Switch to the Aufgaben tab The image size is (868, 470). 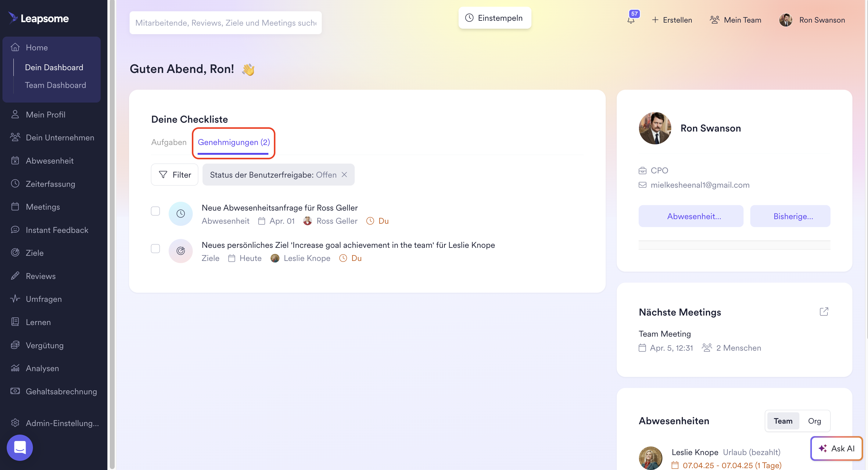(x=169, y=142)
